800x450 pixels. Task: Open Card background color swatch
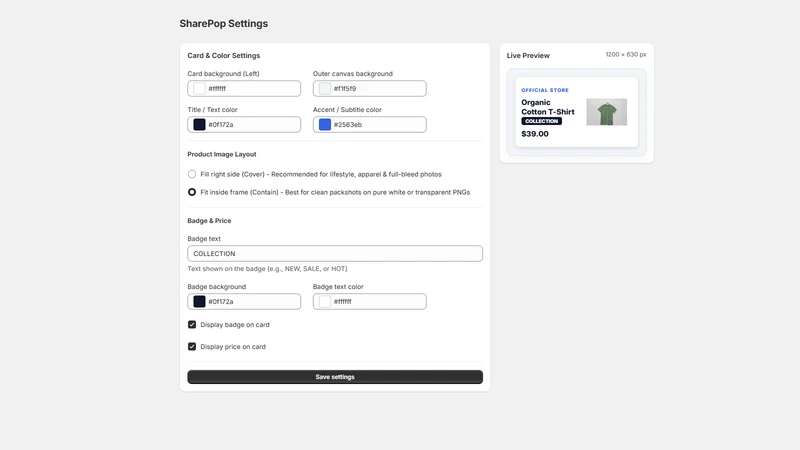(x=199, y=88)
